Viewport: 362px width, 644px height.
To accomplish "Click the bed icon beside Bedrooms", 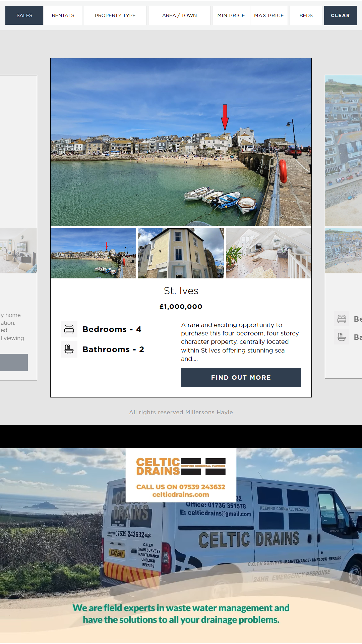I will (69, 329).
